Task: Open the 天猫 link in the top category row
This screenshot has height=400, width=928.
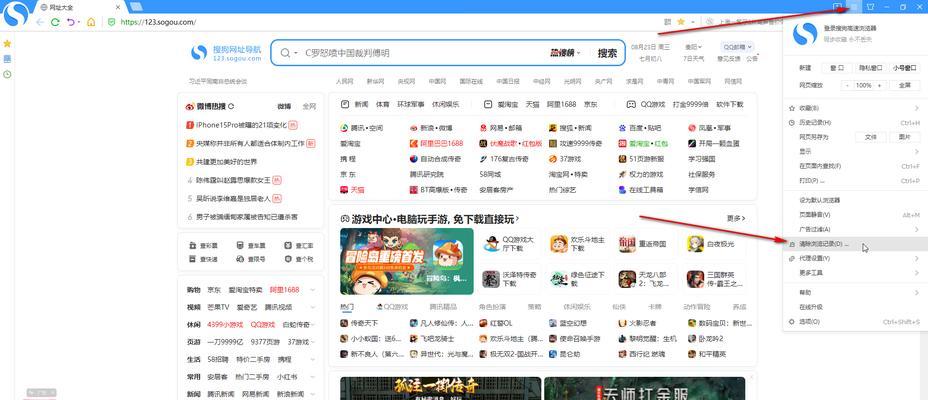Action: click(533, 104)
